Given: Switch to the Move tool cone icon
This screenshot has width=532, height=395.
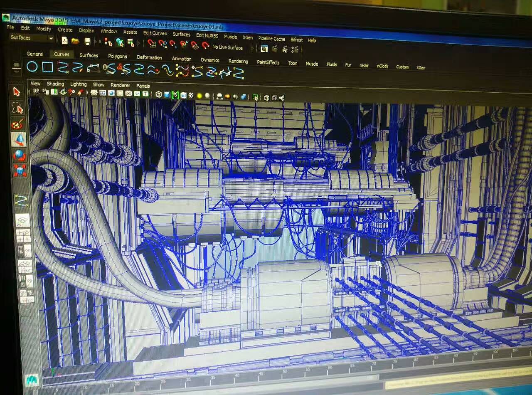Looking at the screenshot, I should tap(19, 140).
